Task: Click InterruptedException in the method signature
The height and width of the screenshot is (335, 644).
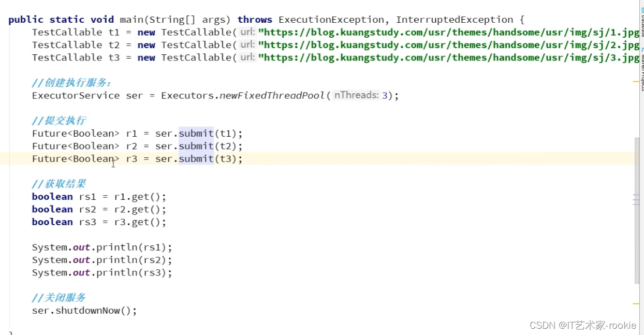Action: 455,20
